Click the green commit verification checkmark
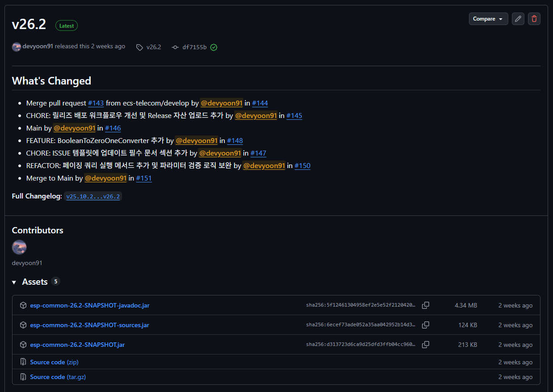This screenshot has height=392, width=553. tap(214, 47)
